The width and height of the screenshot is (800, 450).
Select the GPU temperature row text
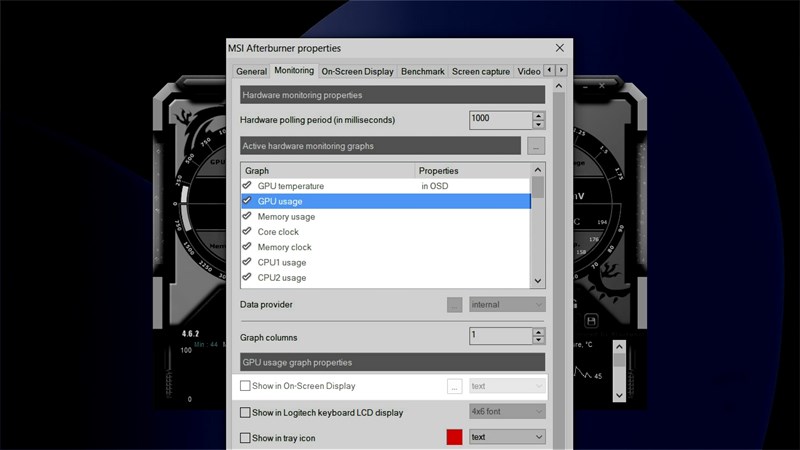[x=290, y=186]
